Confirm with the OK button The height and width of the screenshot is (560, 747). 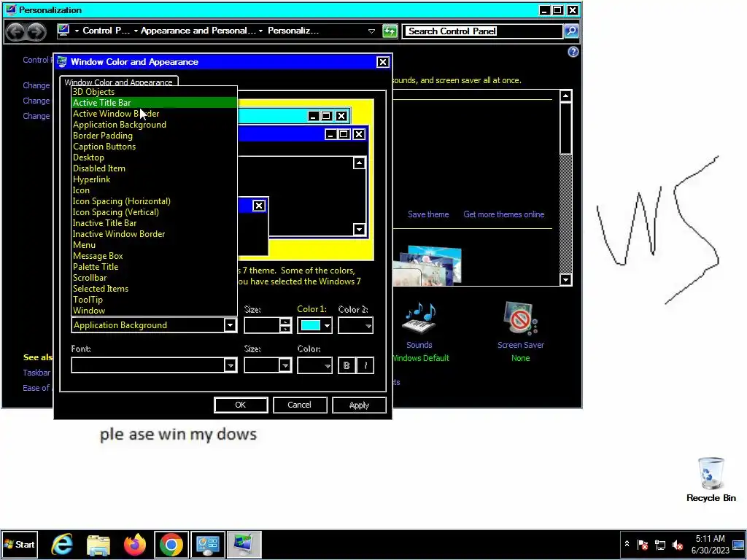[x=241, y=405]
